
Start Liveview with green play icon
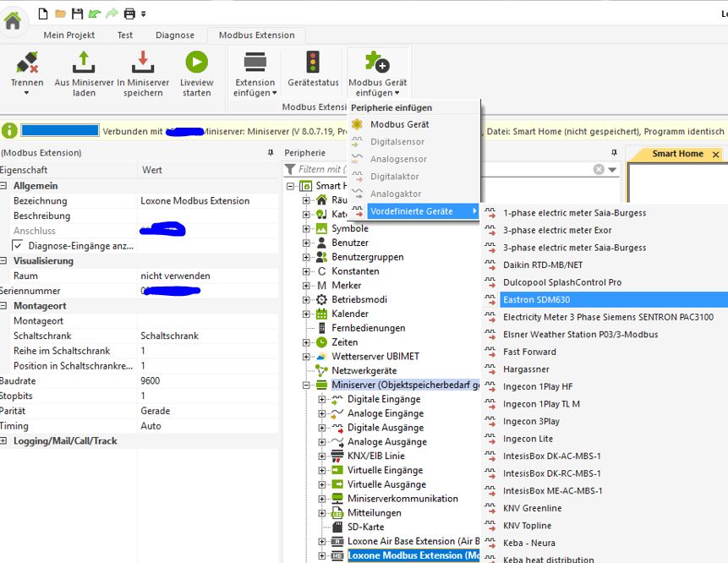[x=196, y=62]
